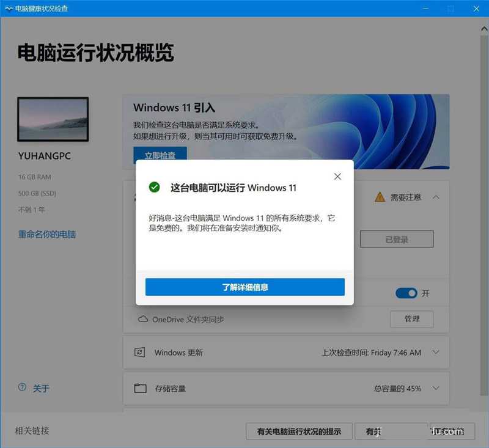Expand the 存储容量 section chevron

436,388
